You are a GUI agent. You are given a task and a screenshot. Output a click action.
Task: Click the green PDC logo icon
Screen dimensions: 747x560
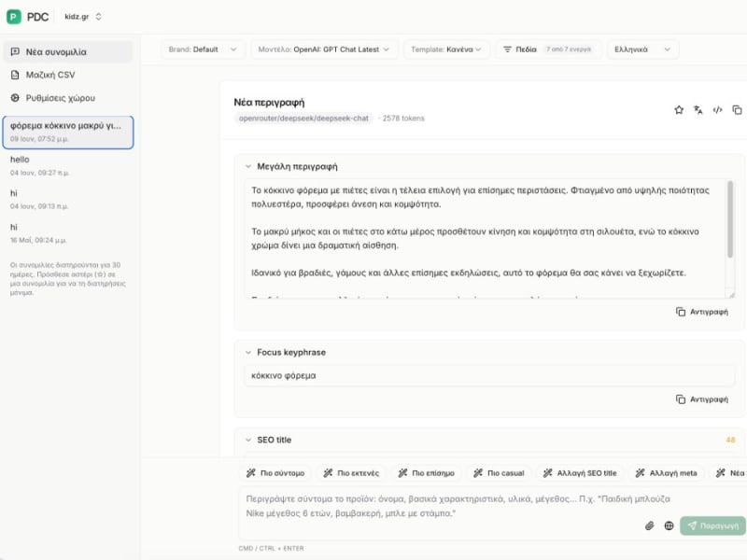pyautogui.click(x=14, y=17)
